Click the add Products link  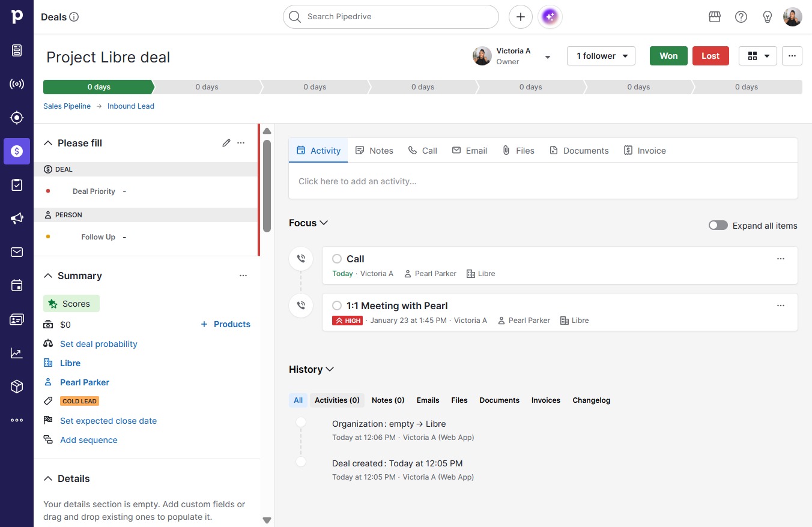pos(225,324)
